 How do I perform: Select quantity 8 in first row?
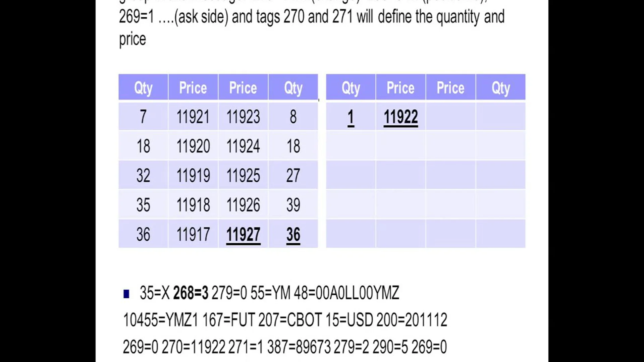tap(293, 117)
